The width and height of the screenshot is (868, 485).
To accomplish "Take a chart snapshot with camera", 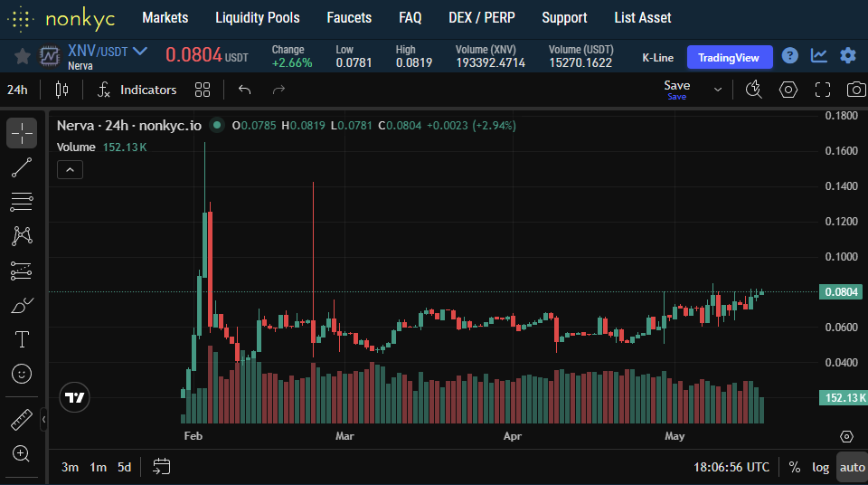I will tap(856, 90).
